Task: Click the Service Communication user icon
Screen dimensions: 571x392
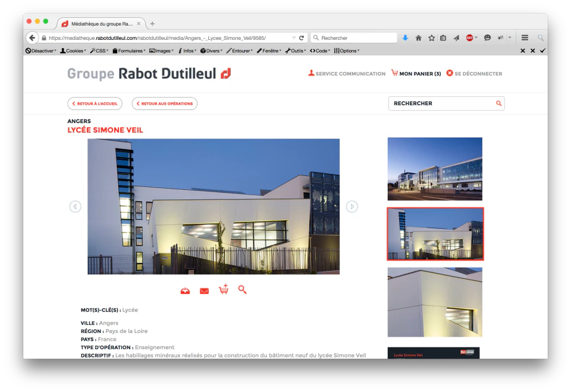Action: coord(310,73)
